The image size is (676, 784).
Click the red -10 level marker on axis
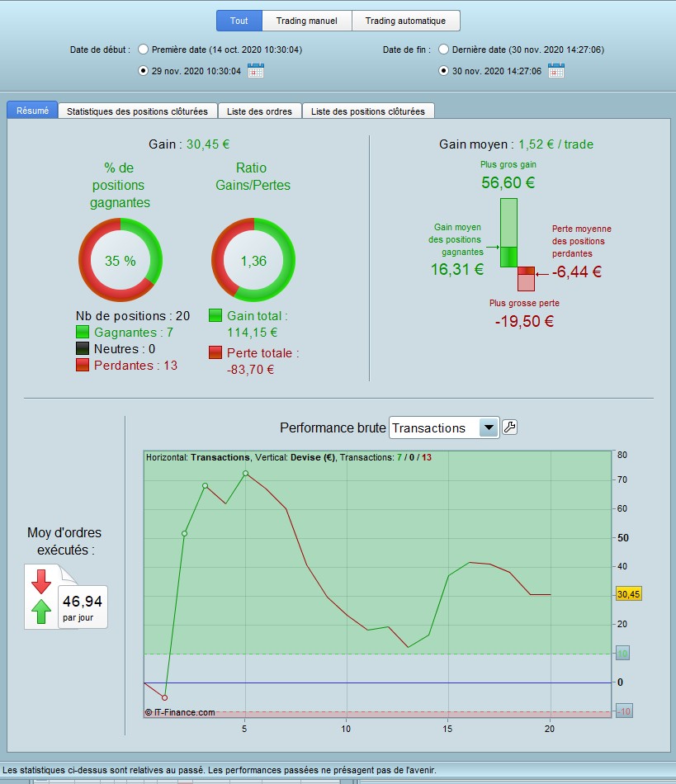coord(624,711)
